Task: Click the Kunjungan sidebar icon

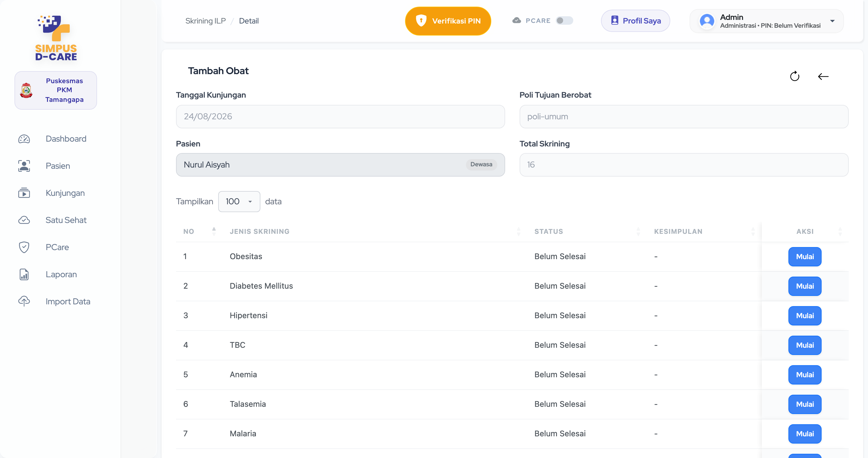Action: (x=24, y=193)
